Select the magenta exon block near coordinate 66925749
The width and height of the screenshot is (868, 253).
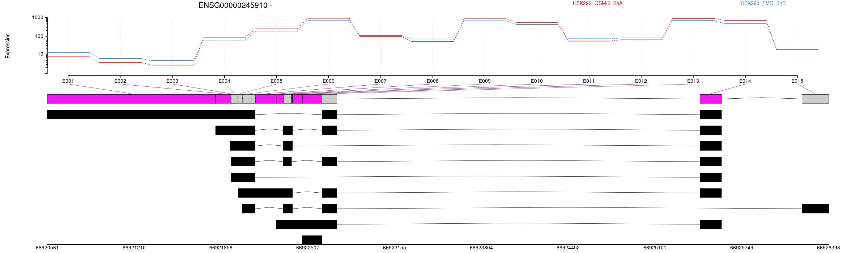(711, 99)
